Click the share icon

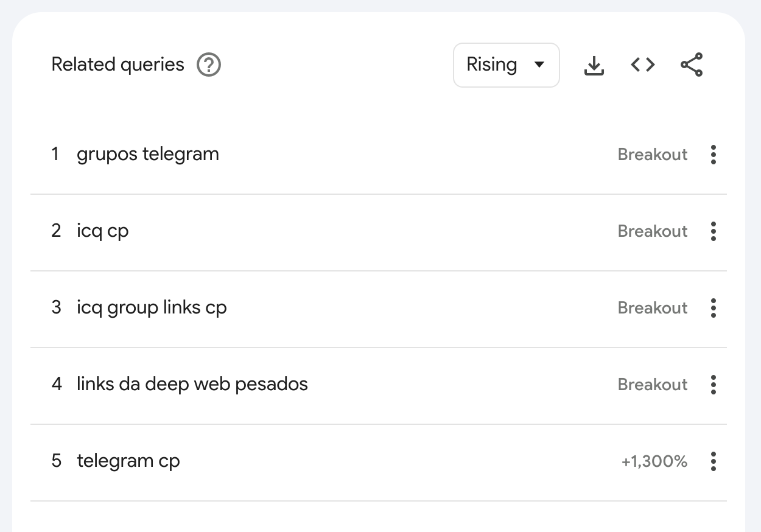click(692, 65)
